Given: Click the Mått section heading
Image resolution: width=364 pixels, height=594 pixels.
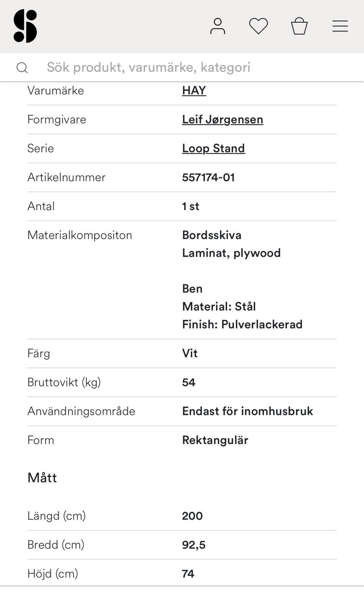Looking at the screenshot, I should (x=42, y=478).
